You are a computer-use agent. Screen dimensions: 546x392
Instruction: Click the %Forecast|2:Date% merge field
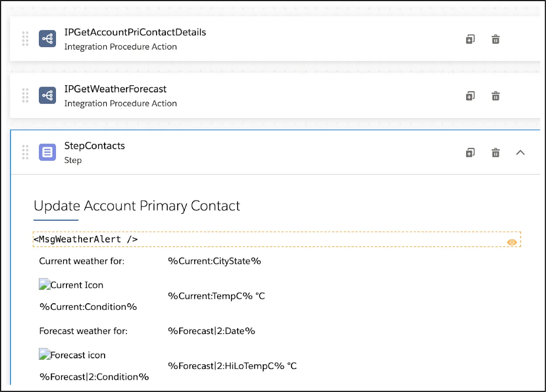(x=212, y=331)
